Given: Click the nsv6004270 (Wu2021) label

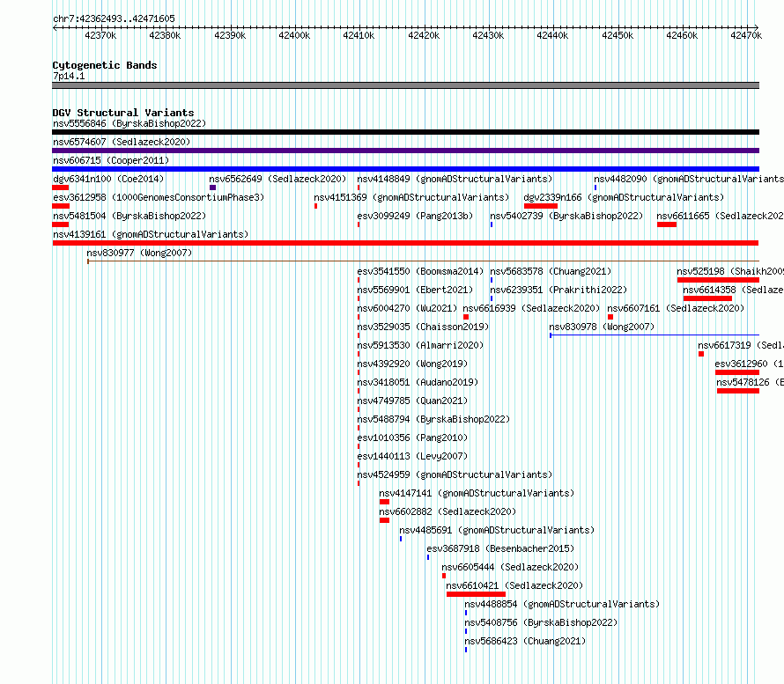Looking at the screenshot, I should (407, 308).
